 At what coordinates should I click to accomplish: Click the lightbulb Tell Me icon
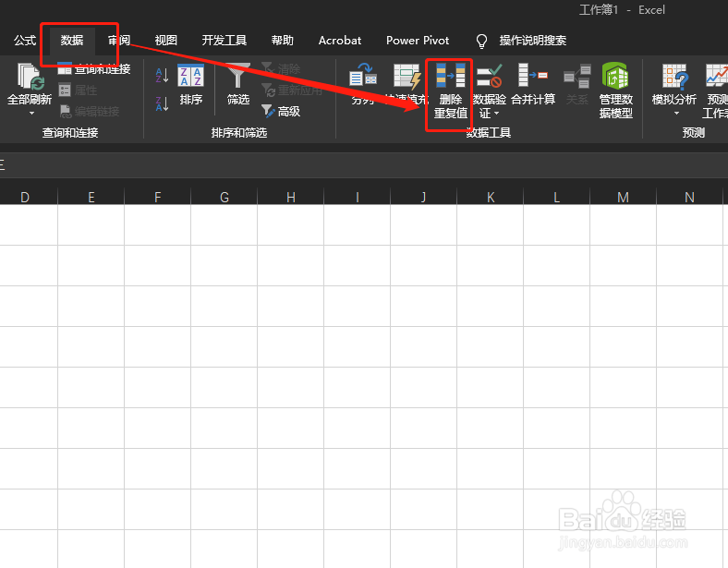(481, 41)
